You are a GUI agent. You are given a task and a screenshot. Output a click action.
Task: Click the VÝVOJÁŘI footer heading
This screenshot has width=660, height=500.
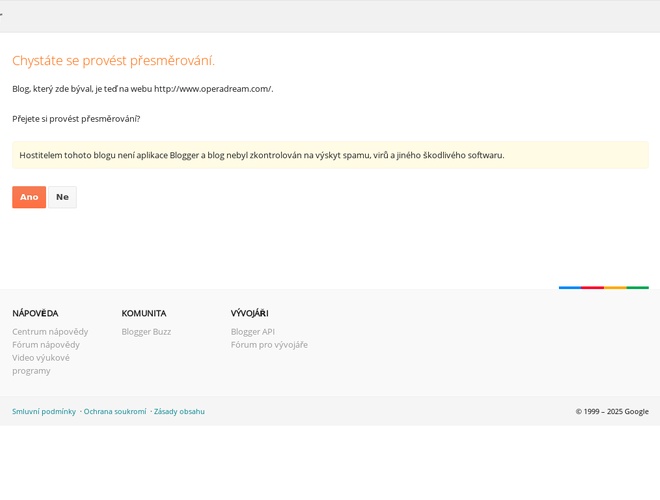click(249, 313)
